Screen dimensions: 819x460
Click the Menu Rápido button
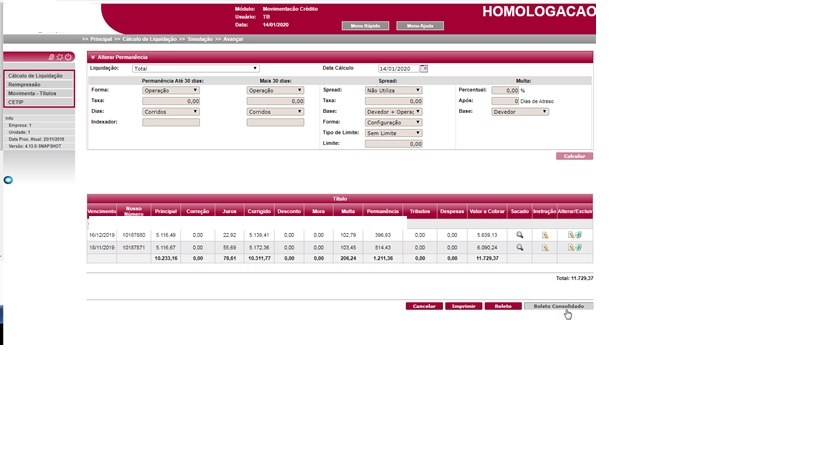coord(365,26)
